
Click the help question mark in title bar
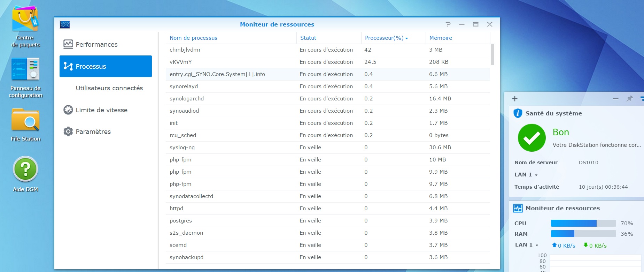click(448, 24)
